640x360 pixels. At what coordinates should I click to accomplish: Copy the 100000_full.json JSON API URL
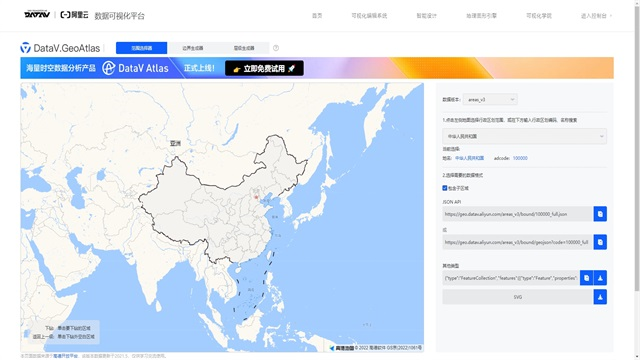coord(600,214)
